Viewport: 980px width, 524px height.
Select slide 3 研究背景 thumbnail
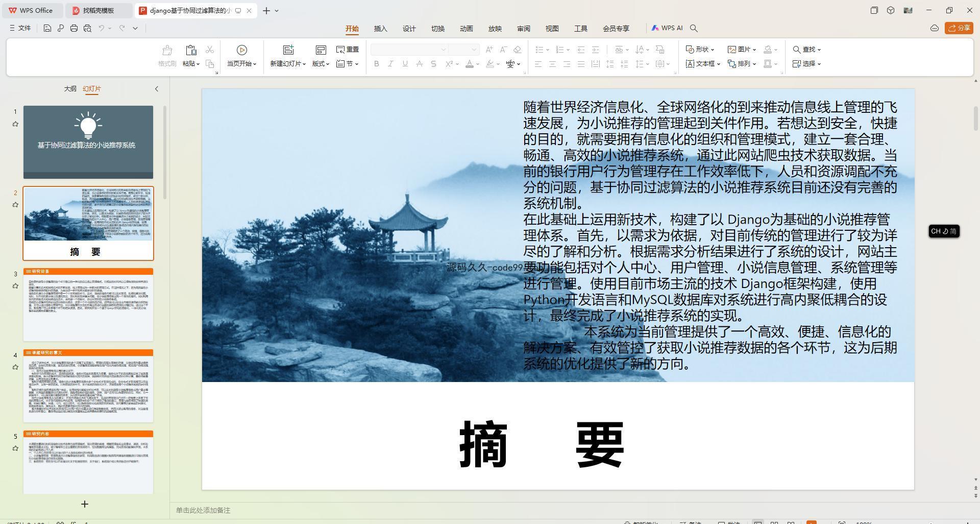pyautogui.click(x=88, y=304)
